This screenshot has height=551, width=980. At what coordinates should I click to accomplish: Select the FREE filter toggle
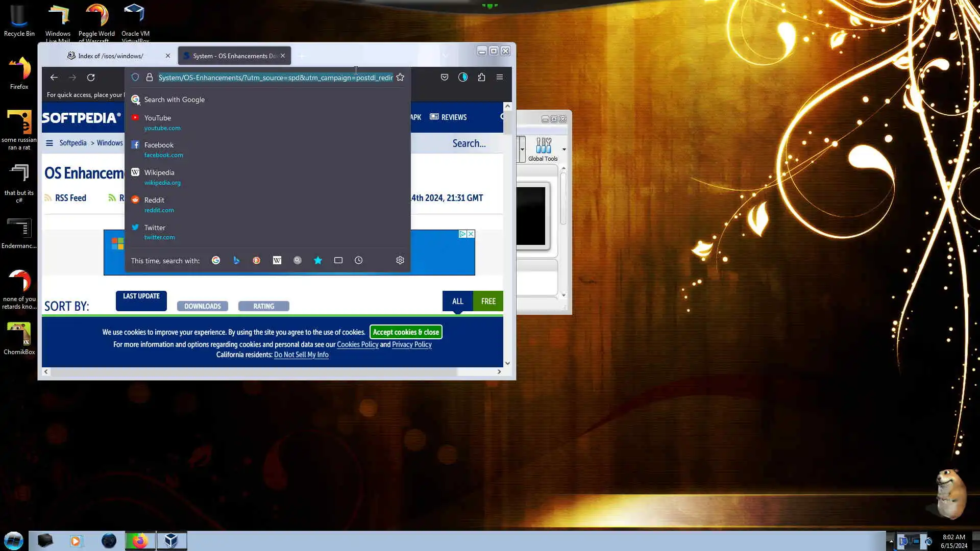(x=488, y=302)
